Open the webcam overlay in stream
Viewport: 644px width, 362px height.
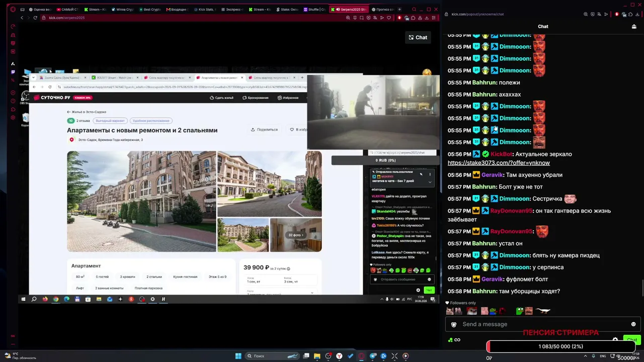(x=373, y=112)
